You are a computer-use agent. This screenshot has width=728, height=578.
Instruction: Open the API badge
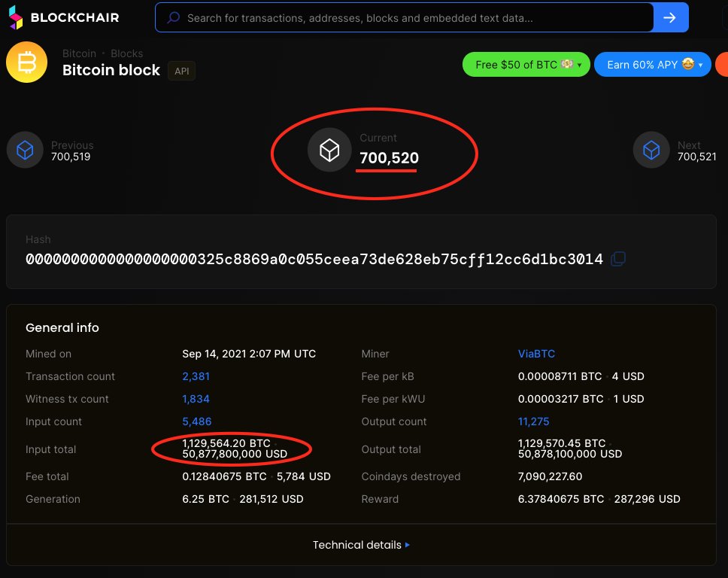(181, 71)
